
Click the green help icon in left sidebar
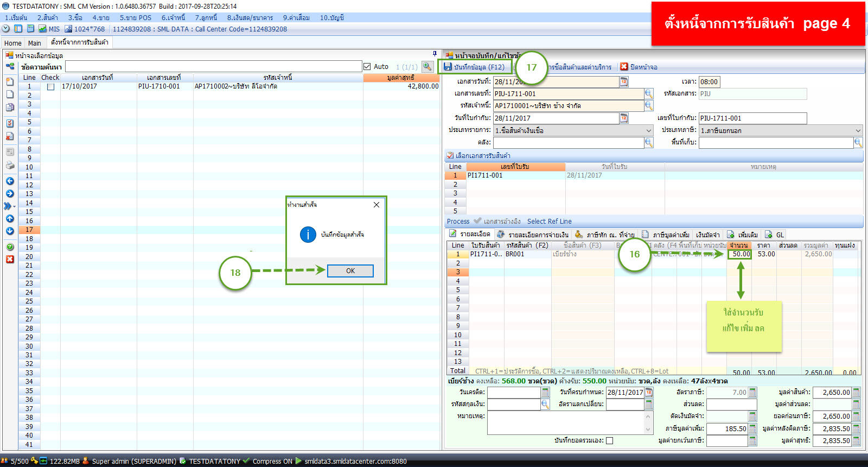(x=10, y=247)
